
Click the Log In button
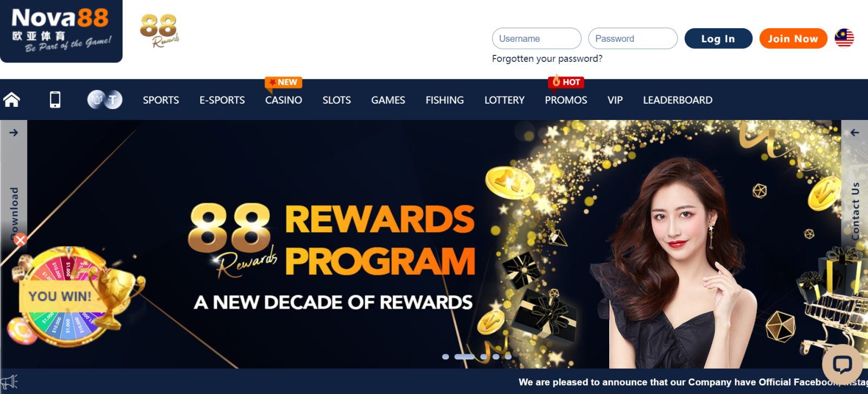[718, 39]
